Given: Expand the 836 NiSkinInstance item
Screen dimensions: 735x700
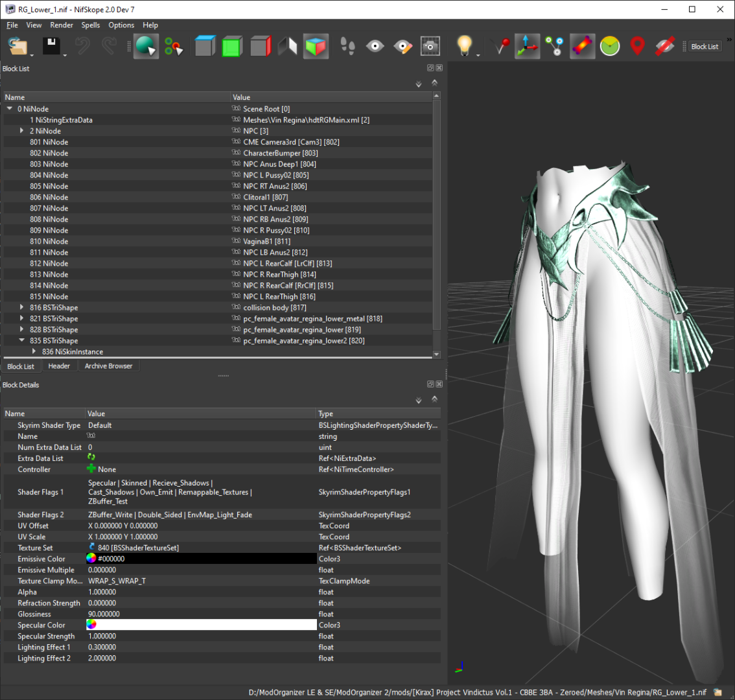Looking at the screenshot, I should pyautogui.click(x=34, y=351).
